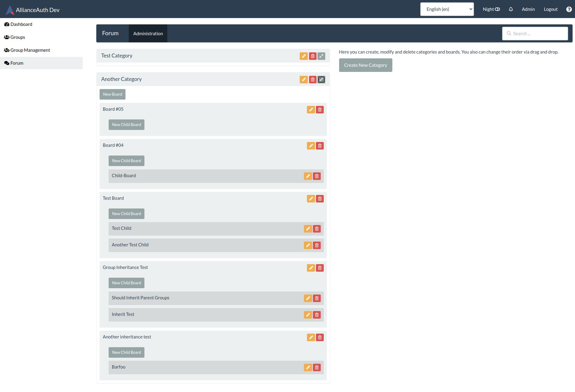
Task: Switch to the Administration tab
Action: pos(148,33)
